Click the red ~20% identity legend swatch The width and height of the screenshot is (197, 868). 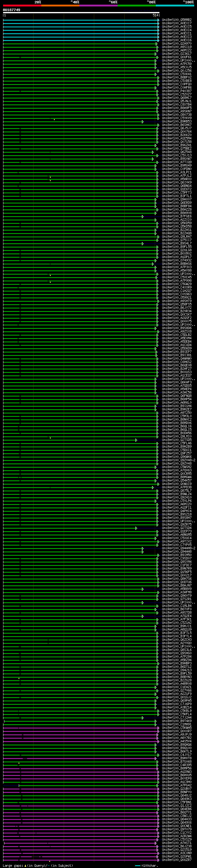point(22,6)
